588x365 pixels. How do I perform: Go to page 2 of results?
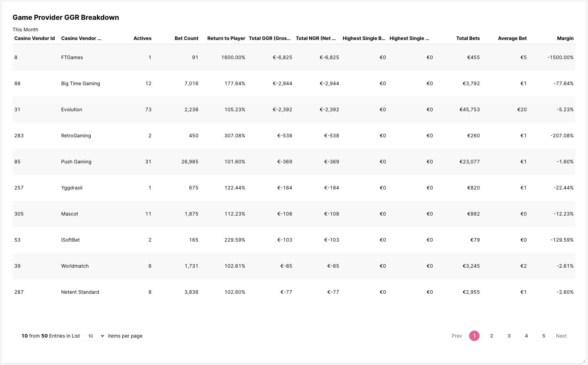pyautogui.click(x=491, y=336)
